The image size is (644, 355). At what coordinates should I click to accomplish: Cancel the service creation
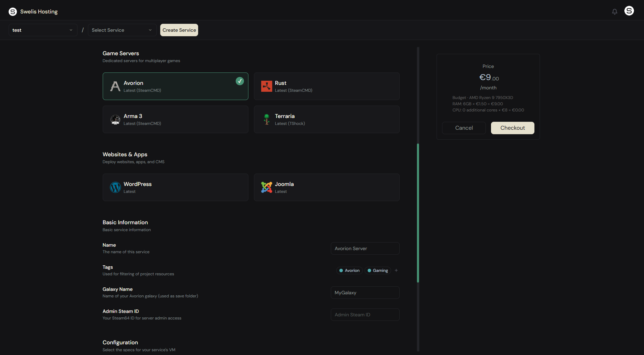click(464, 128)
